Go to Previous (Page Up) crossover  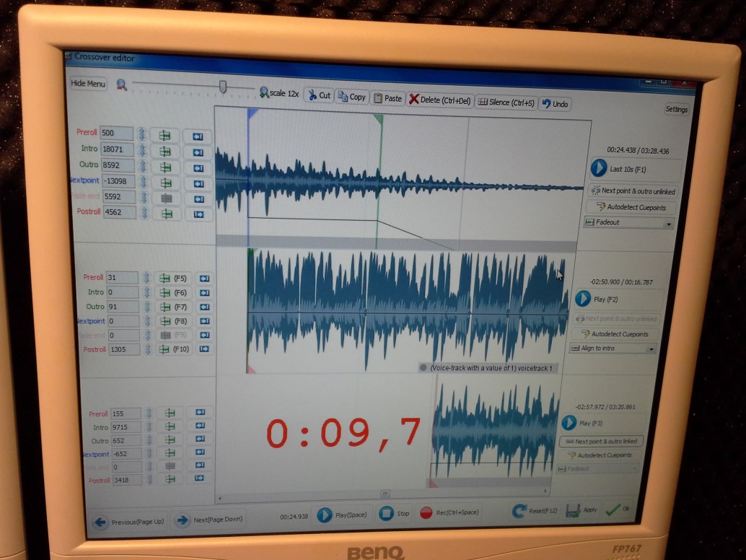(x=129, y=522)
